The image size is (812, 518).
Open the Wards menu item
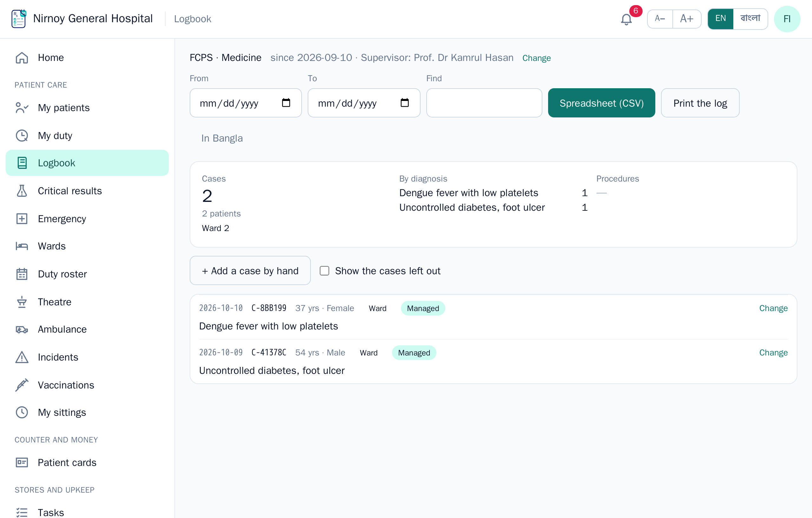point(87,246)
